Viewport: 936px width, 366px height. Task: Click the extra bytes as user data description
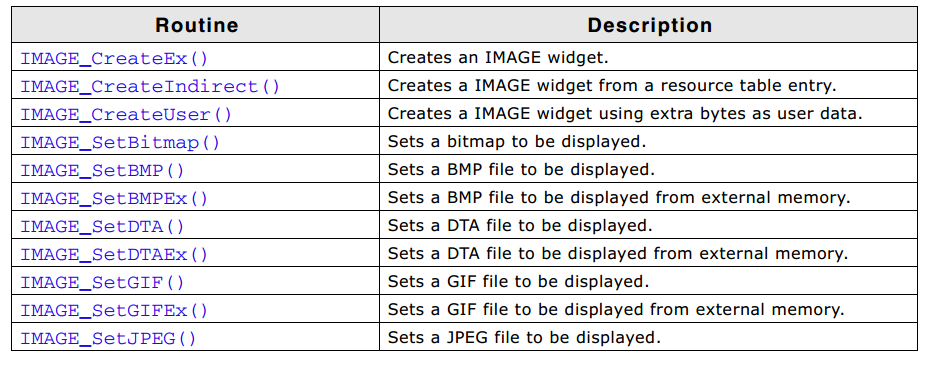(x=625, y=114)
